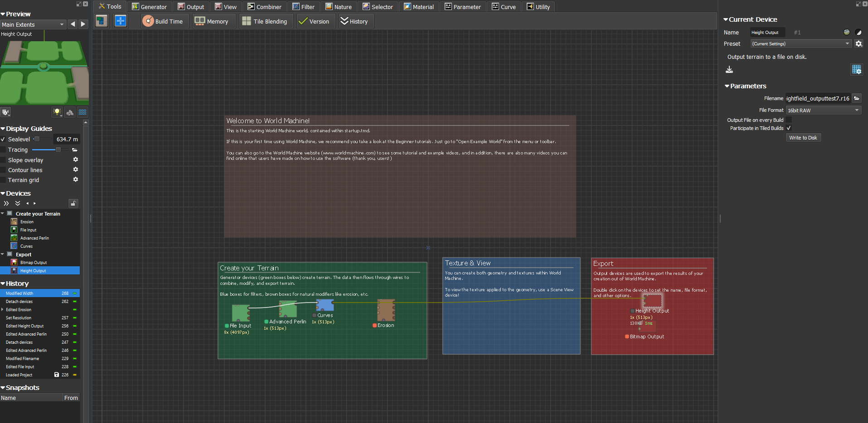Image resolution: width=868 pixels, height=423 pixels.
Task: Open the Generator devices tab
Action: (x=149, y=7)
